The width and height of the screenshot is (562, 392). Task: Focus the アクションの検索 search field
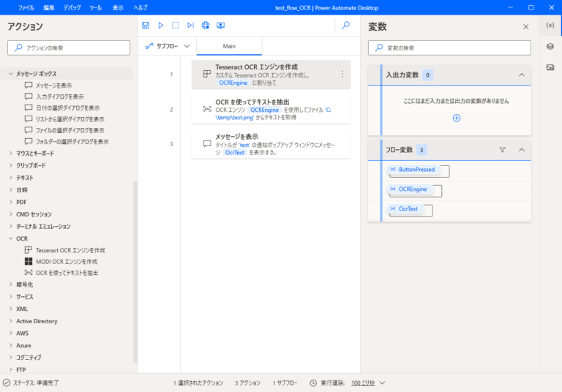click(x=69, y=48)
